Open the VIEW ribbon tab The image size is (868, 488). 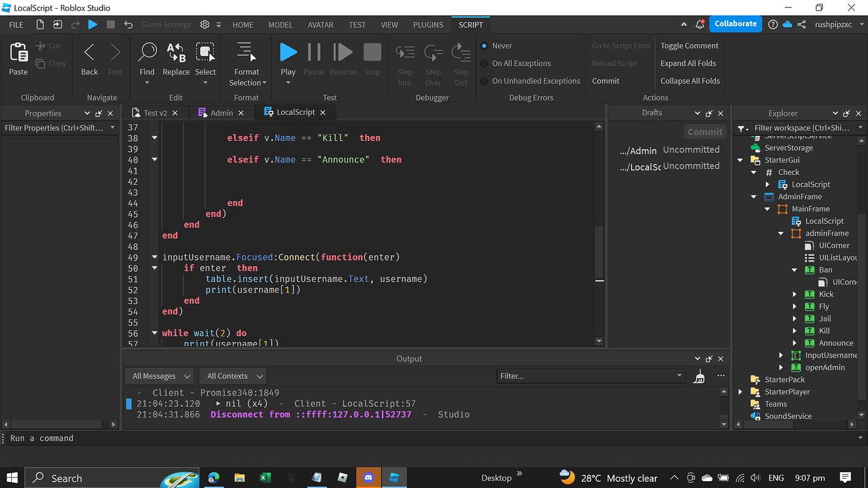pyautogui.click(x=389, y=25)
